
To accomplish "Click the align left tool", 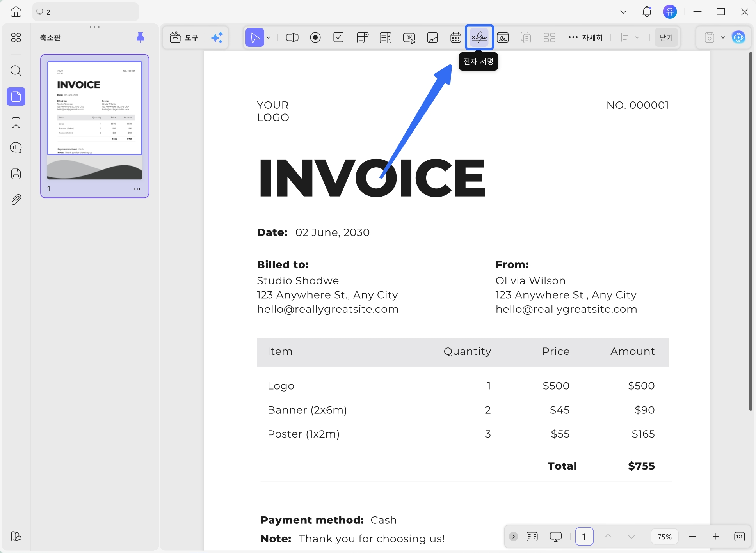I will point(625,37).
